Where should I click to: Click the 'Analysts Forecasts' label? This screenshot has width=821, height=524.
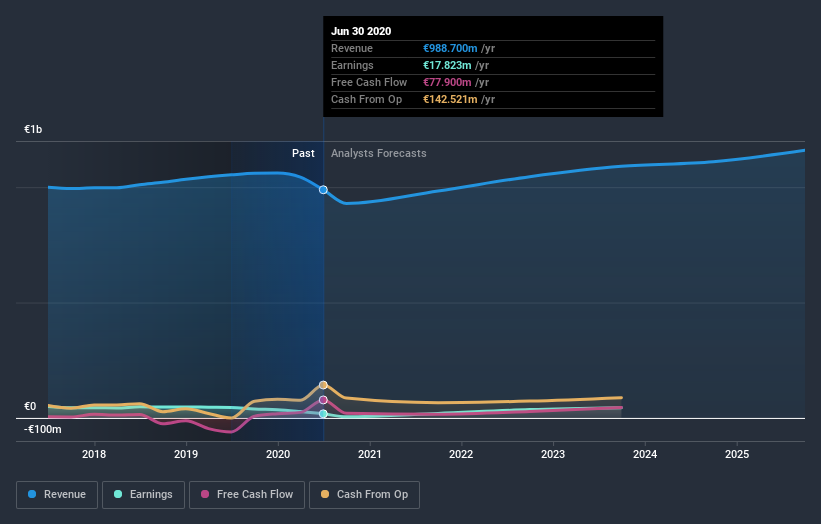tap(379, 153)
